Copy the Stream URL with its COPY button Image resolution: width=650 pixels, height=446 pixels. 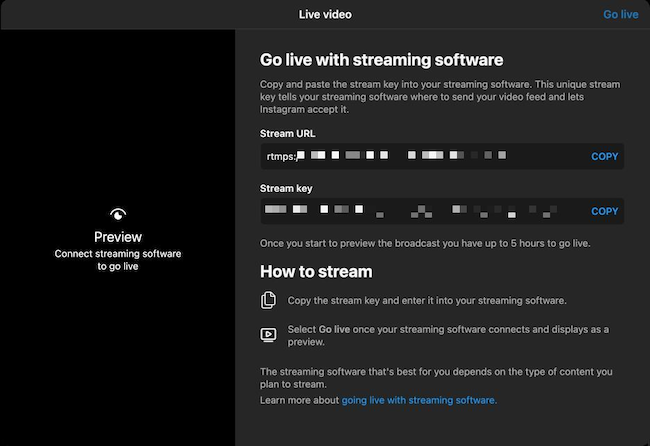coord(605,156)
